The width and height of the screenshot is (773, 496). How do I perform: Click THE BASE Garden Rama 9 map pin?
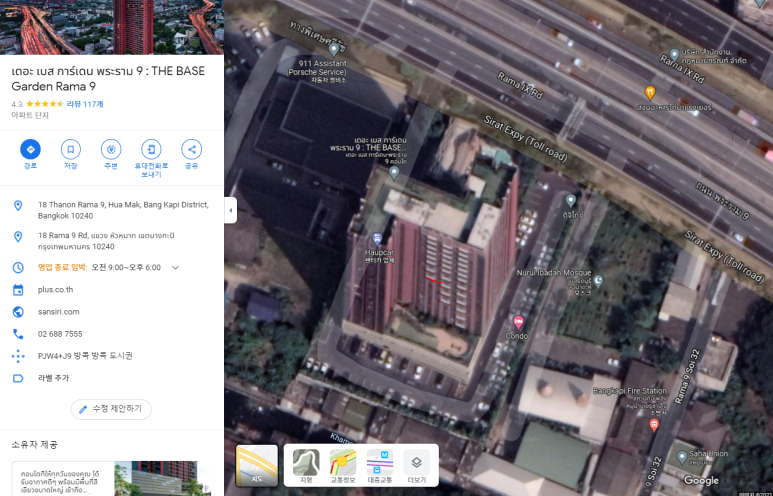394,173
